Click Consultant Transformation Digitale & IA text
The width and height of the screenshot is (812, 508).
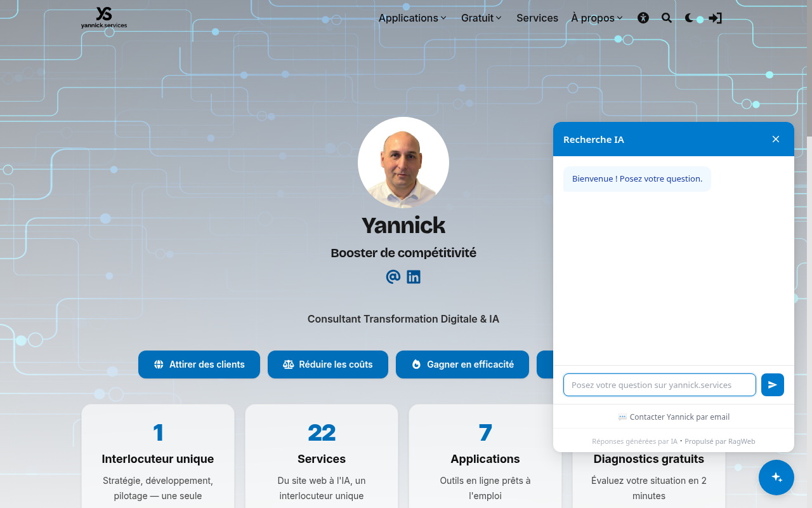click(403, 319)
